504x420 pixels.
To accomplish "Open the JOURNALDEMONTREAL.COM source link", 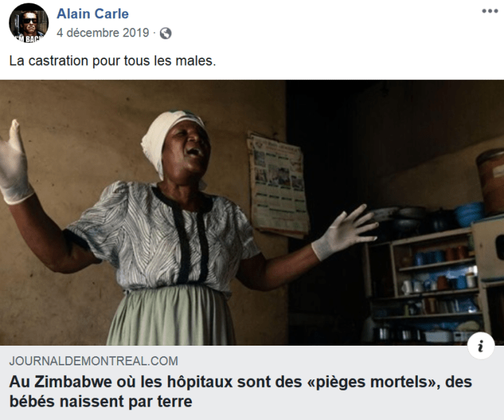I will coord(93,361).
